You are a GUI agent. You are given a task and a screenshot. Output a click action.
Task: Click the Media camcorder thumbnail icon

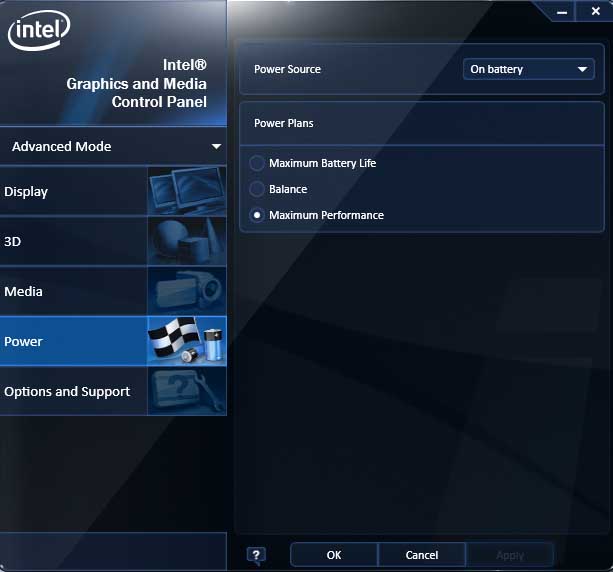pos(187,291)
